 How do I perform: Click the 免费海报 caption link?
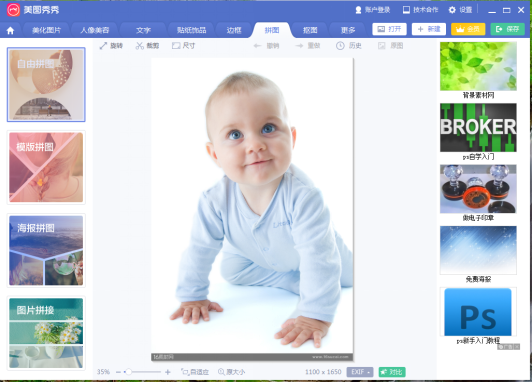coord(478,279)
